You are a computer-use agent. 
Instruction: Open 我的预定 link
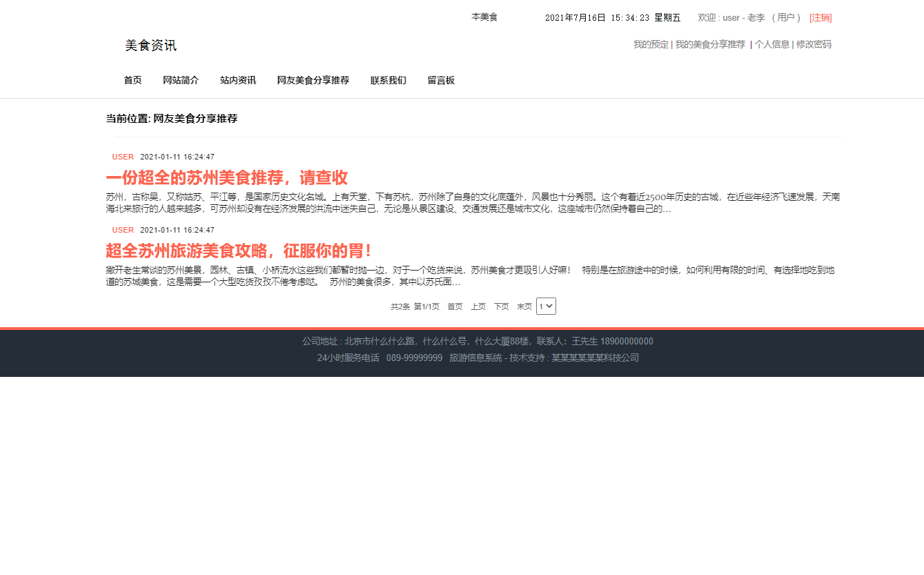click(x=649, y=44)
